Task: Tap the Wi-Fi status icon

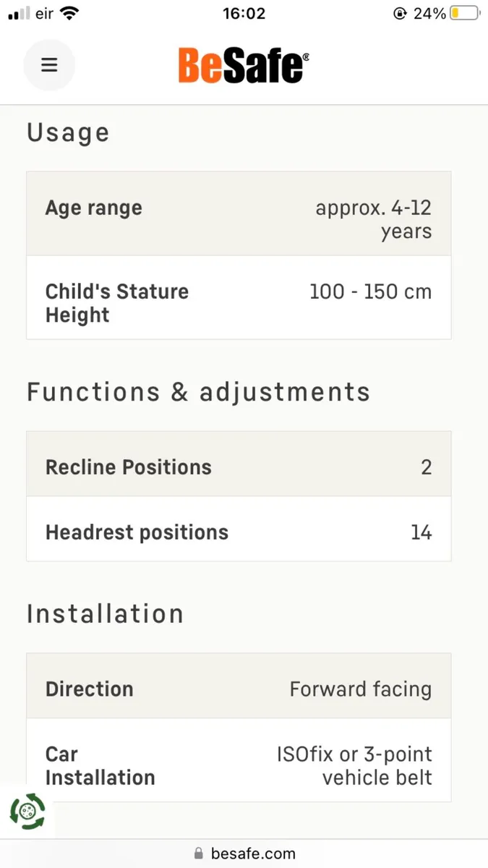Action: [70, 14]
